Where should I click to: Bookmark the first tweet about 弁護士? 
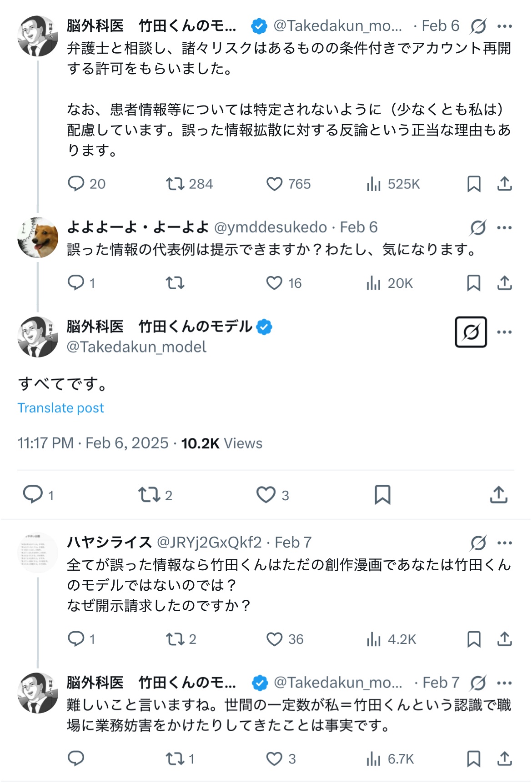(x=474, y=184)
